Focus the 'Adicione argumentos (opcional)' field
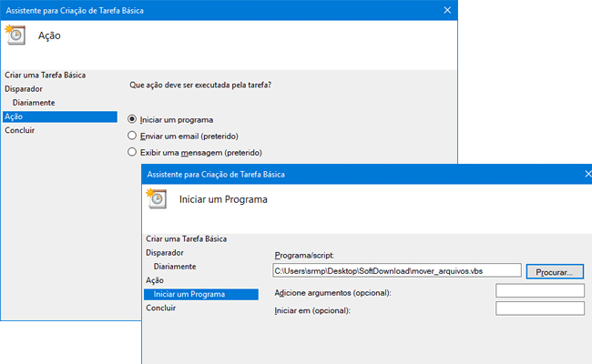The image size is (592, 364). coord(539,291)
